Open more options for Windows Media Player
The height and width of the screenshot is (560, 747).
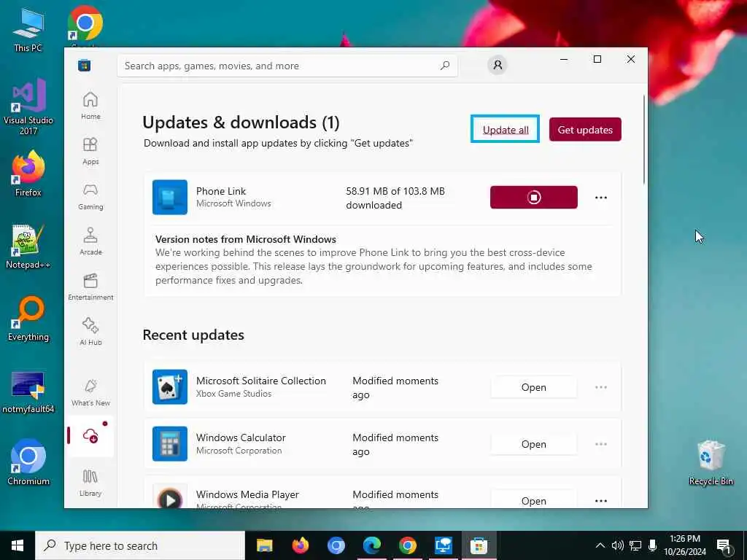coord(601,500)
